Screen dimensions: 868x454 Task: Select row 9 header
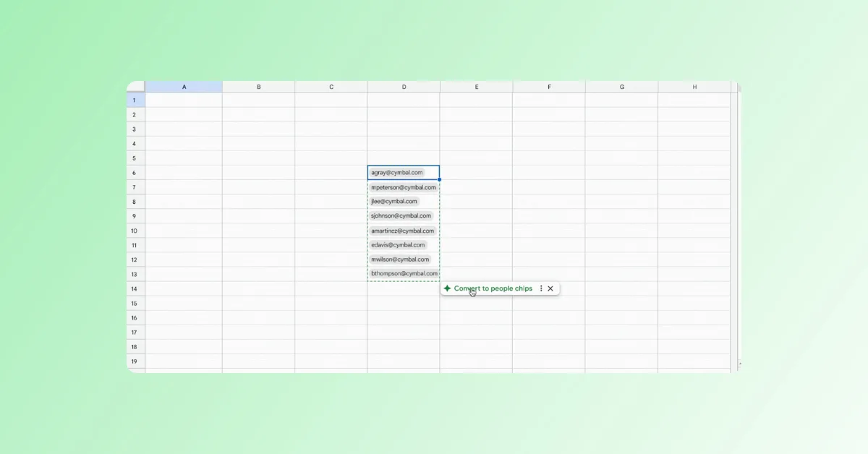coord(136,216)
